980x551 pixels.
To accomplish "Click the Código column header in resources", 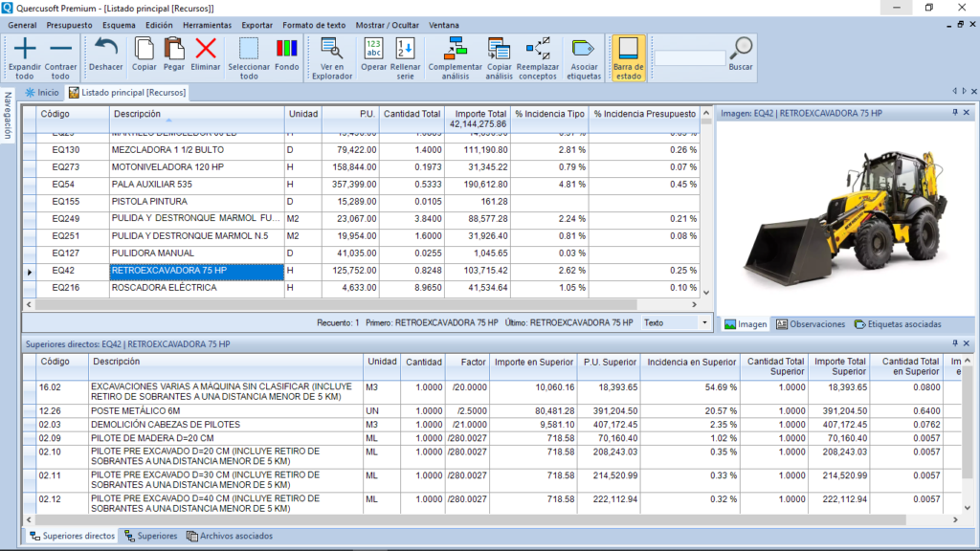I will tap(72, 119).
